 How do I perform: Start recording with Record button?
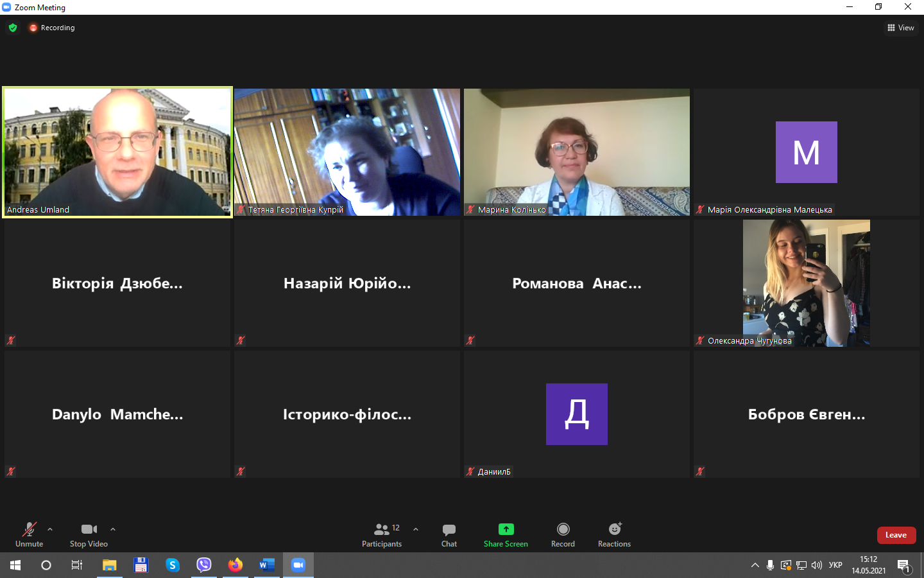[563, 534]
